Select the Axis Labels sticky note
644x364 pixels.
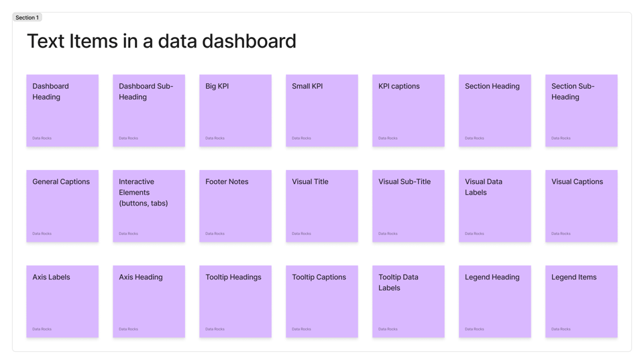(62, 302)
